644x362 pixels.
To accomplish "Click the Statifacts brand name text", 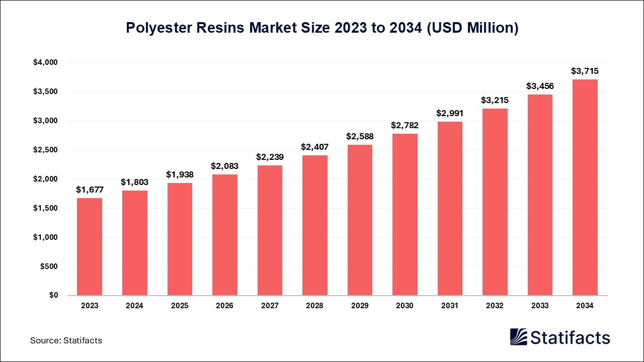I will (571, 337).
